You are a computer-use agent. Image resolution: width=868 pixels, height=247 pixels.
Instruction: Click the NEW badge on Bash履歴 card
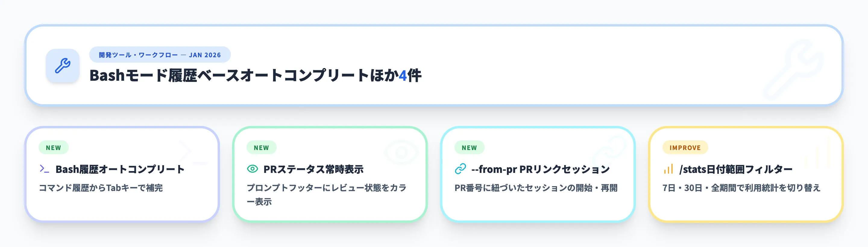point(54,148)
